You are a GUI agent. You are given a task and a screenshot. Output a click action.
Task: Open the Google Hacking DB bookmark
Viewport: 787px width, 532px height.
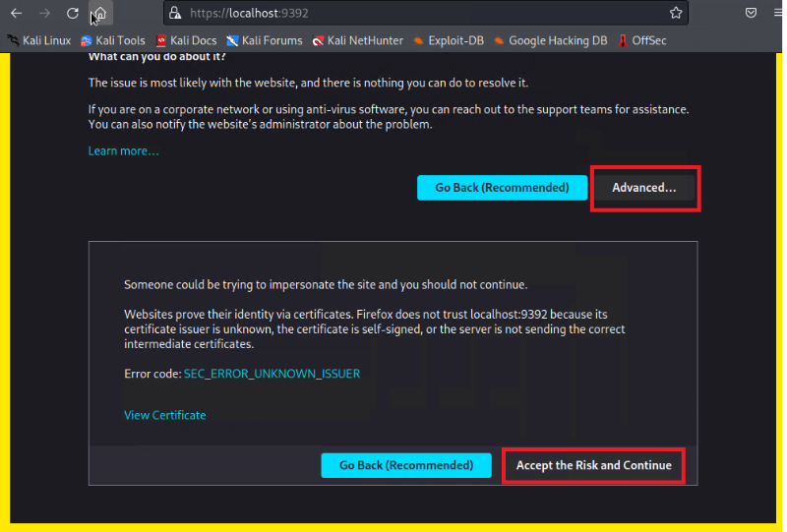(x=550, y=40)
